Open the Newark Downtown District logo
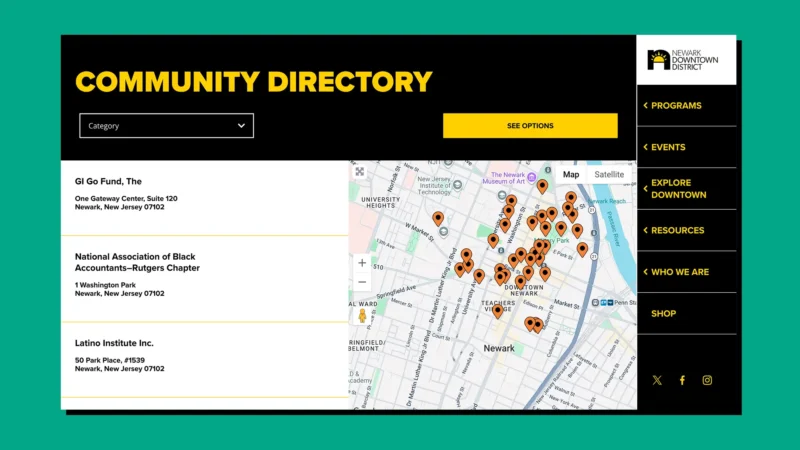The width and height of the screenshot is (800, 450). pos(683,60)
